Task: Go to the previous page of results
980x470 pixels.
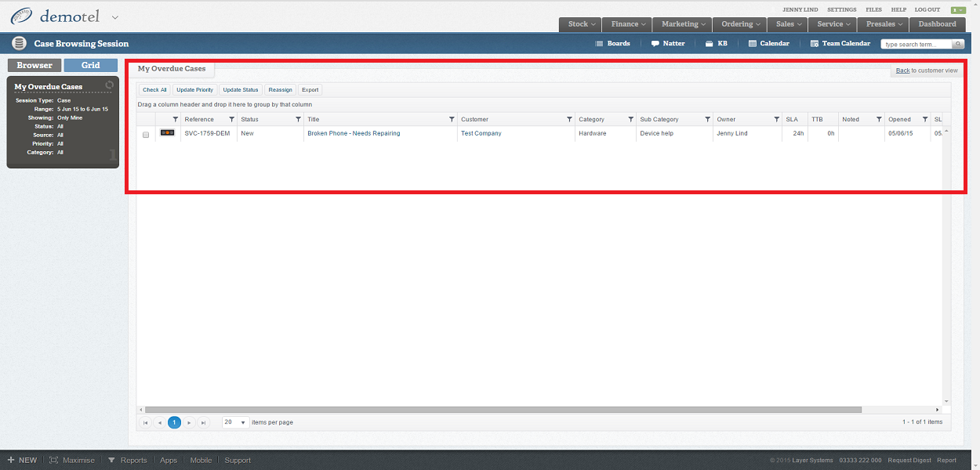Action: [x=160, y=422]
